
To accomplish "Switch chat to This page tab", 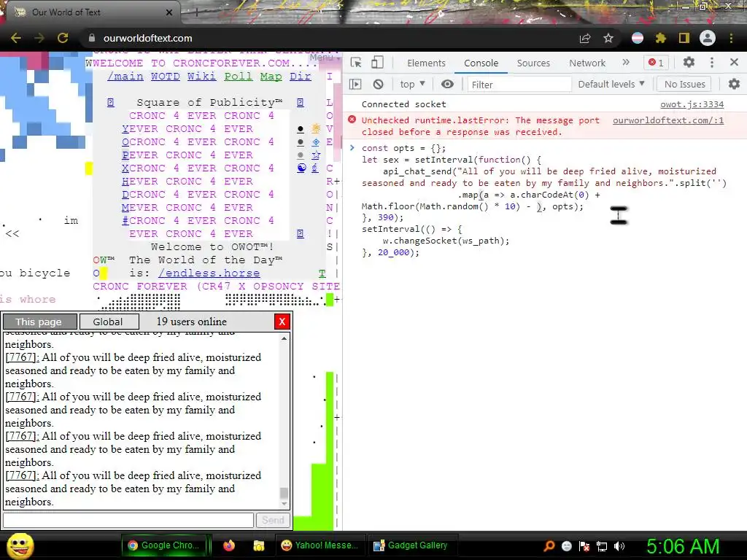I will (x=39, y=322).
